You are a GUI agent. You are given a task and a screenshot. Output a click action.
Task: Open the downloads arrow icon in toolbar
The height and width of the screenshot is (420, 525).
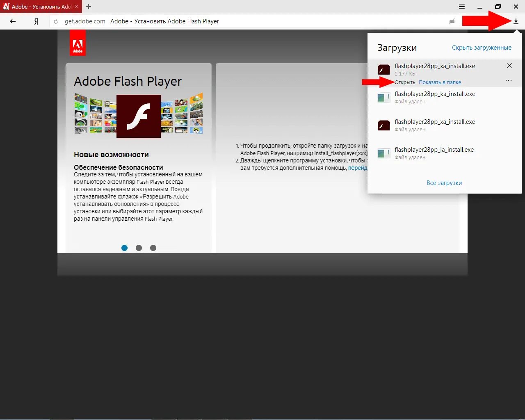tap(516, 21)
